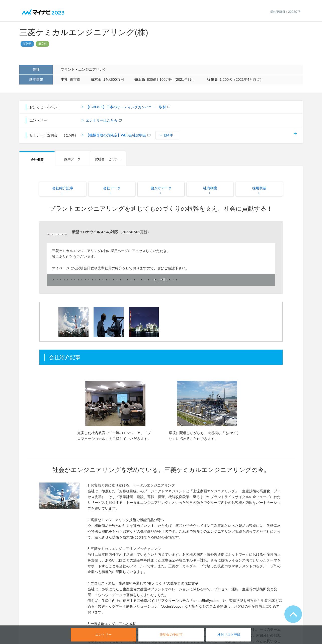Click the external link icon after 取材

169,107
